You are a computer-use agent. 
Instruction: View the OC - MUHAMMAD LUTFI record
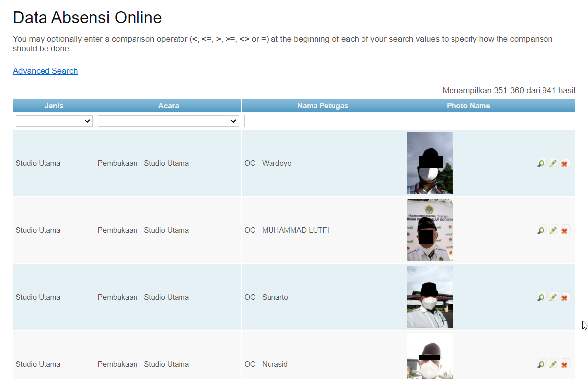click(541, 231)
